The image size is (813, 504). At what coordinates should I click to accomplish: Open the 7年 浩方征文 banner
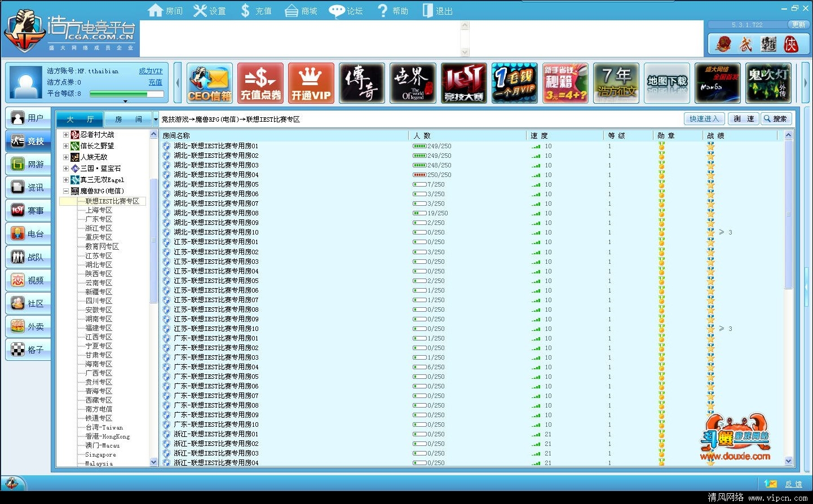(x=616, y=83)
